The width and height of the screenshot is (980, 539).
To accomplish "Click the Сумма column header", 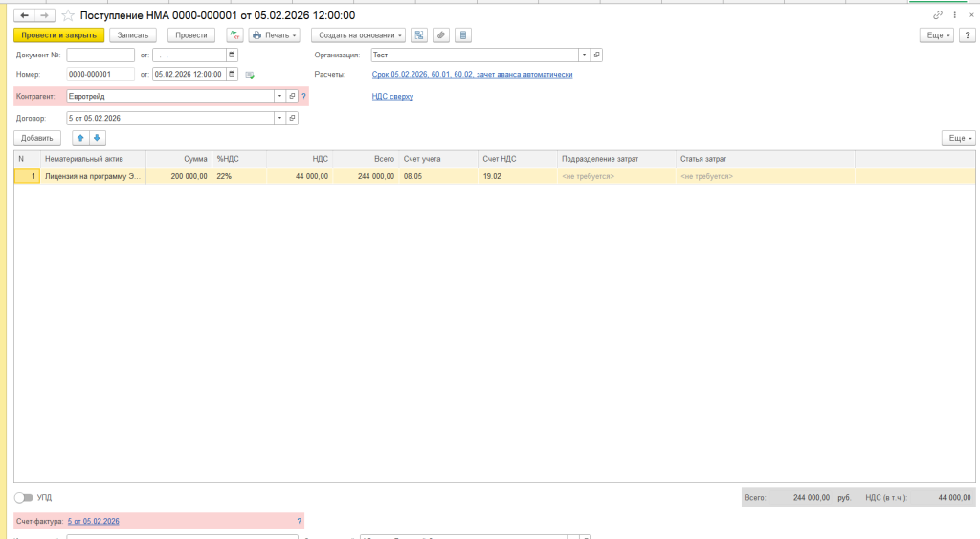I will pyautogui.click(x=179, y=159).
